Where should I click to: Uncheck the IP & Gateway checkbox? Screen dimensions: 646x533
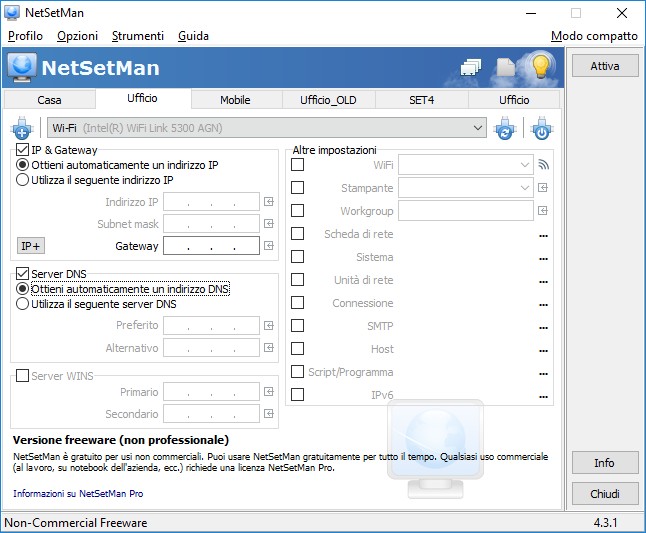coord(22,150)
